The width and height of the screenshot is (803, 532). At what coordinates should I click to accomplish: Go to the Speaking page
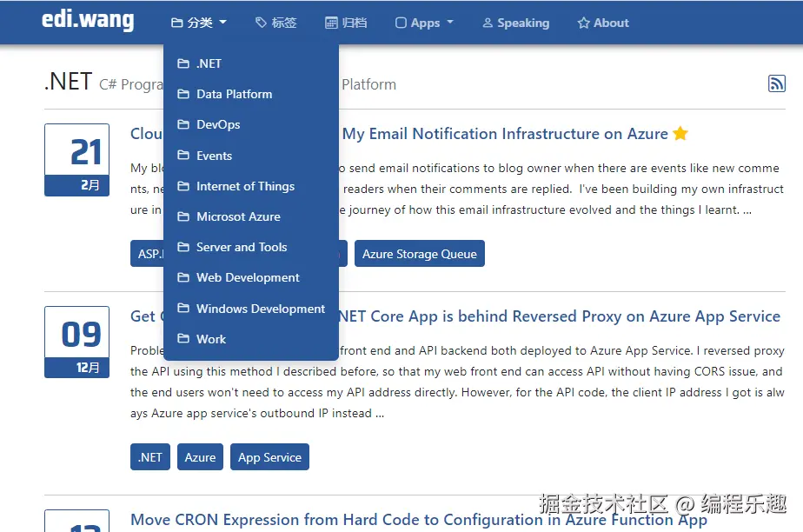(x=515, y=23)
